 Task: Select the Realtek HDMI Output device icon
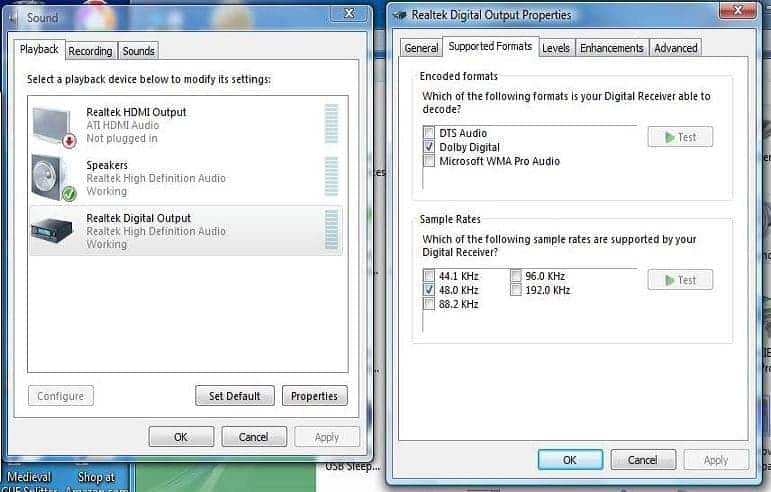point(55,126)
